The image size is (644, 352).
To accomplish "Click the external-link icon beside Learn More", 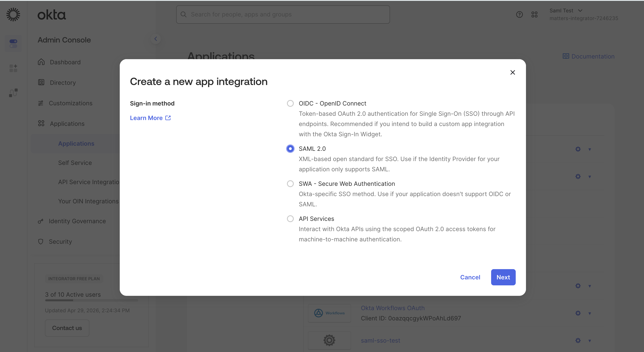I will pyautogui.click(x=168, y=118).
